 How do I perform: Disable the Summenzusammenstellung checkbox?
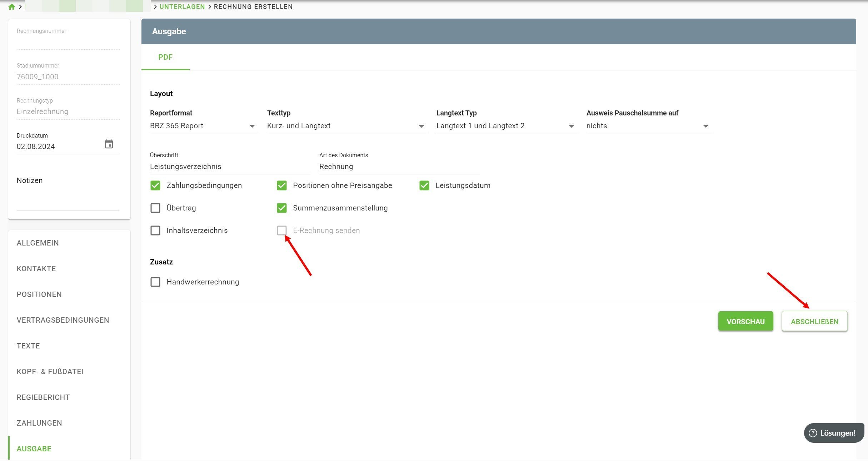click(282, 208)
